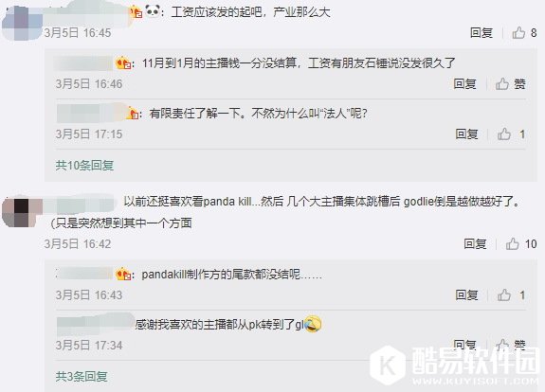Reply to the 工资应该发的起吧 comment
This screenshot has width=545, height=392.
[x=481, y=33]
